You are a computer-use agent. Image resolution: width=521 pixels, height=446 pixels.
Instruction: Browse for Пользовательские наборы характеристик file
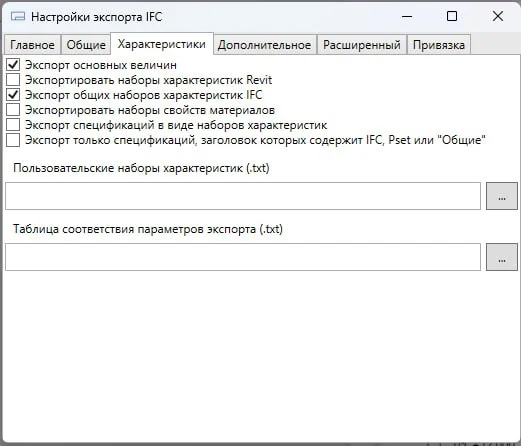click(x=502, y=196)
